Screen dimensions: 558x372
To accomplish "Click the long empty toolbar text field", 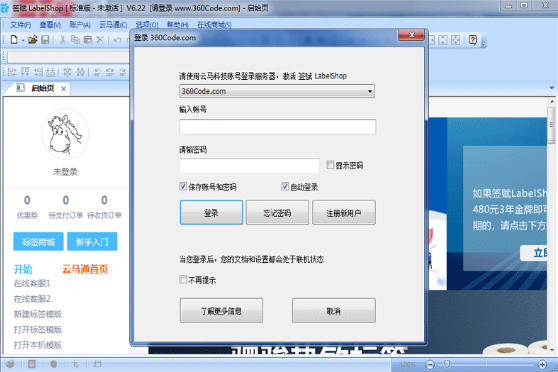I will tap(69, 57).
